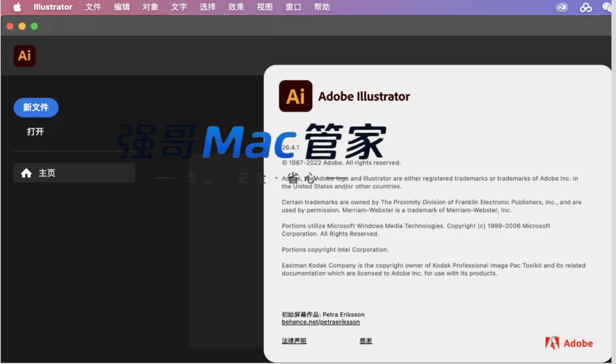The image size is (616, 364).
Task: Click the Eastman Kodak Company paragraph
Action: tap(434, 269)
